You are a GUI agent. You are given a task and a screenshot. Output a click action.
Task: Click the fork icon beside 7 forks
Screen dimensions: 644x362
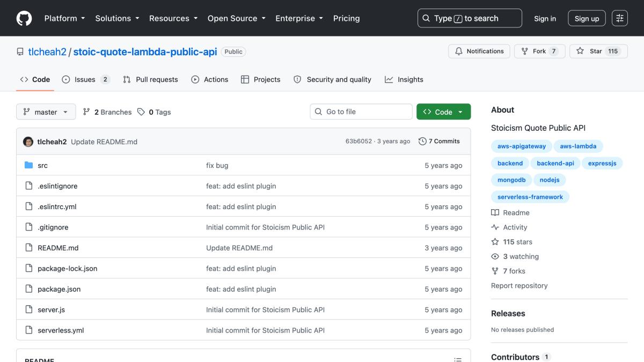tap(495, 271)
